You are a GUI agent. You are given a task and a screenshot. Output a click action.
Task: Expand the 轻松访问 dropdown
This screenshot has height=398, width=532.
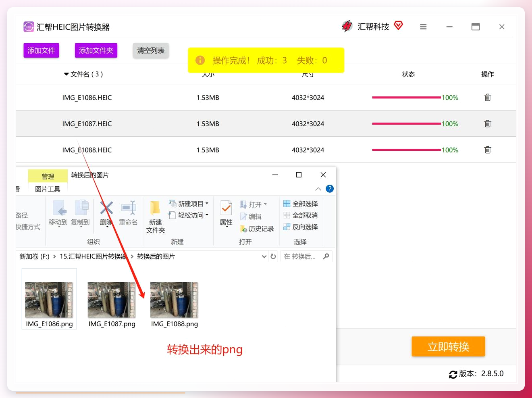(207, 215)
